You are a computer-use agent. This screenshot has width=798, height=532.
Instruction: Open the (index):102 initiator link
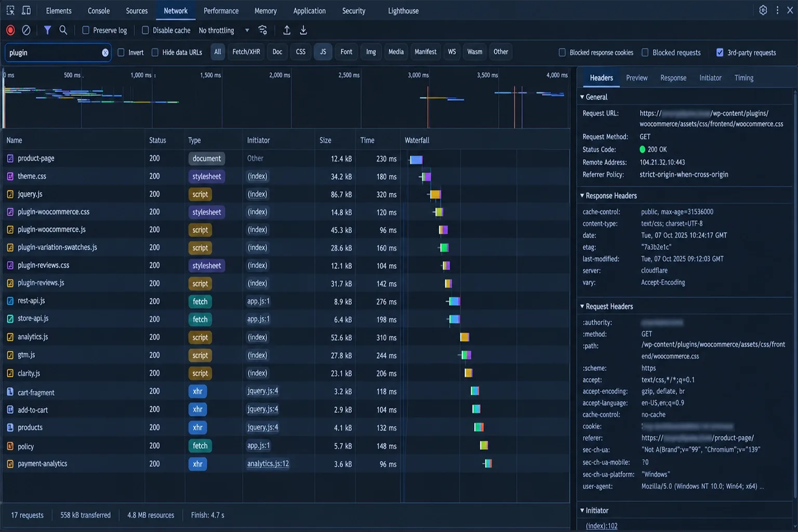(x=602, y=526)
